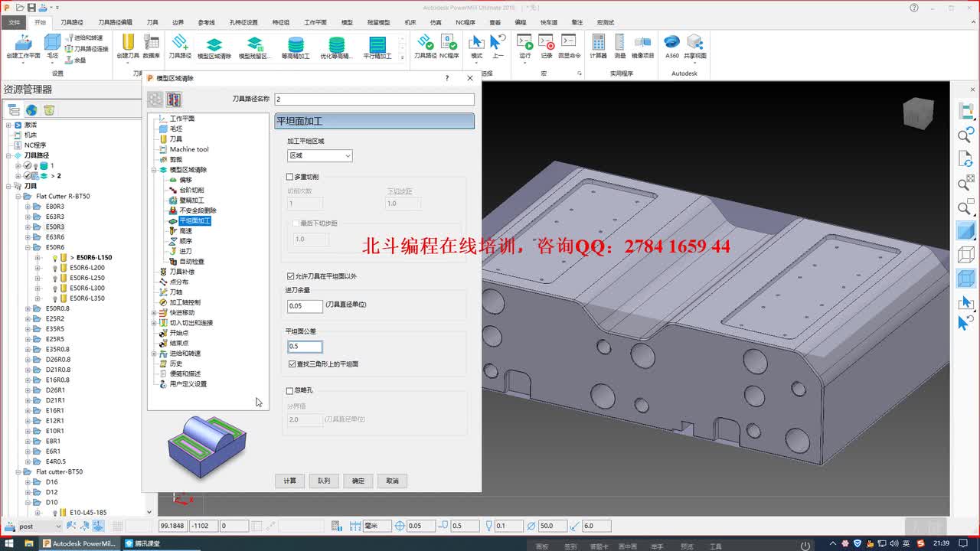
Task: Click the Toolpath (刀具路径) strategy icon
Action: [x=180, y=46]
